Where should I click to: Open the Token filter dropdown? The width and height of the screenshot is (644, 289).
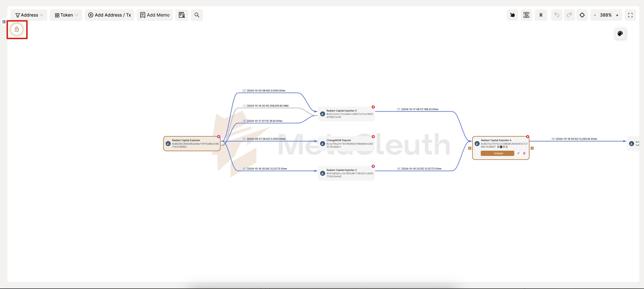pos(66,15)
